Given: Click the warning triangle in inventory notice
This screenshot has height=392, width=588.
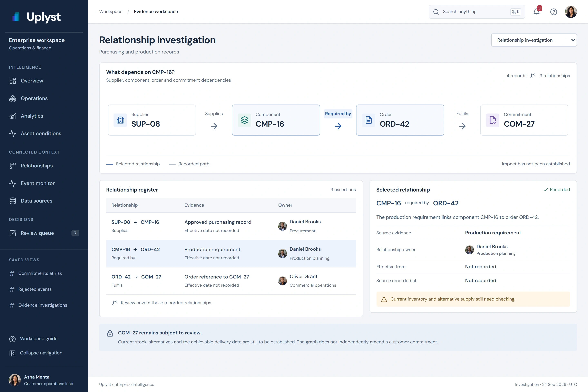Looking at the screenshot, I should click(x=384, y=299).
